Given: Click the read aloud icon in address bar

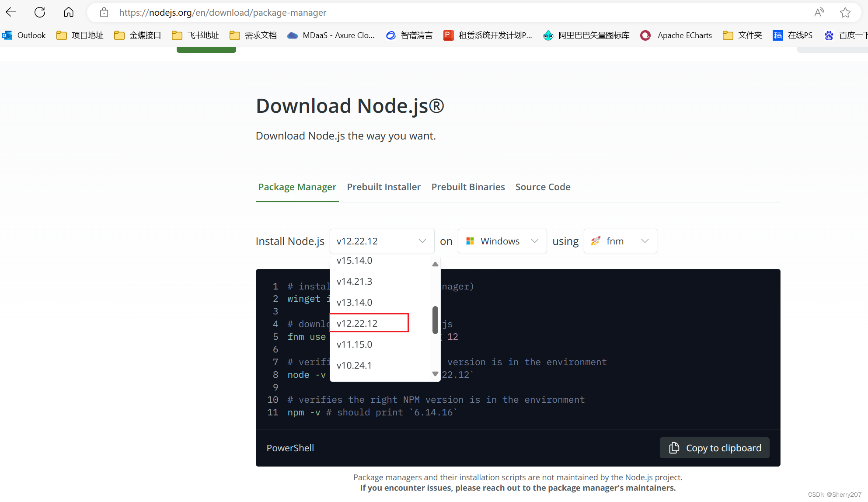Looking at the screenshot, I should click(819, 12).
